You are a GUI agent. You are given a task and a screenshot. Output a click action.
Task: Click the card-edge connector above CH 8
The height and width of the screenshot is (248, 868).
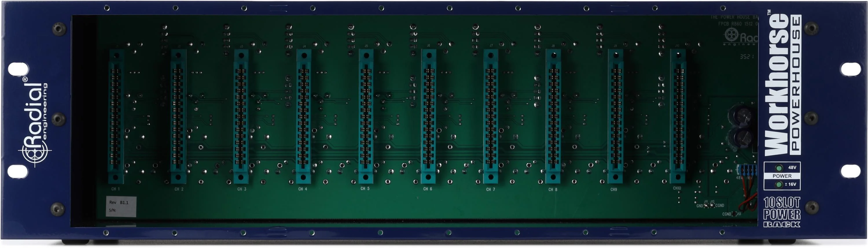pyautogui.click(x=553, y=116)
